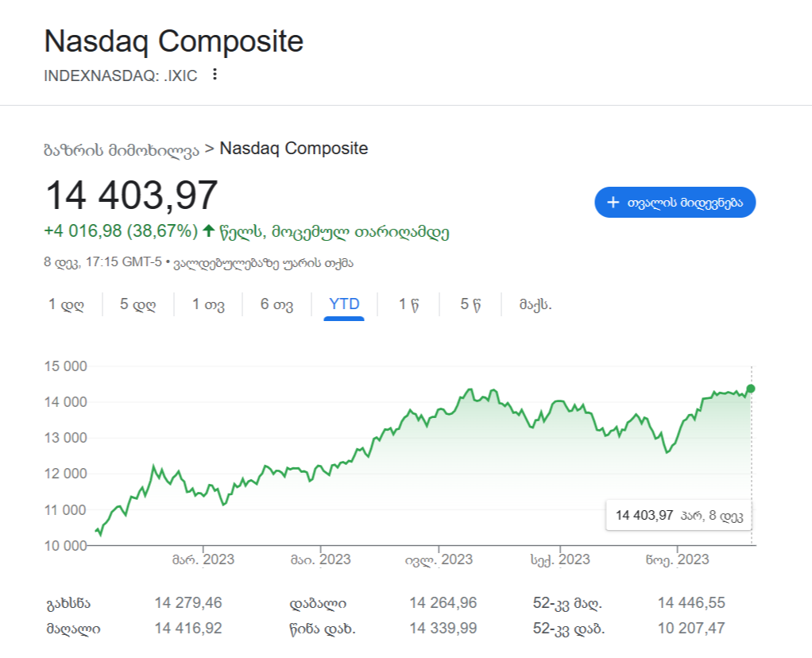812x658 pixels.
Task: Select the მაქს. maximum range tab
Action: point(536,304)
